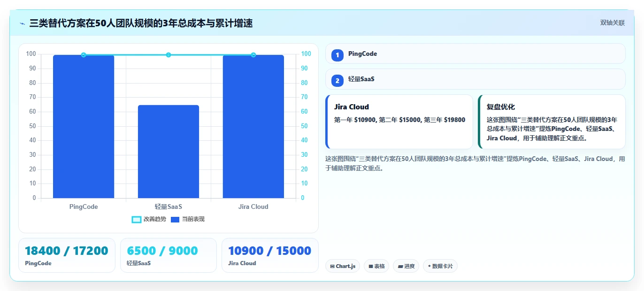Viewport: 644px width, 291px height.
Task: Click the 6500 / 9000 轻量SaaS stat card
Action: 169,255
